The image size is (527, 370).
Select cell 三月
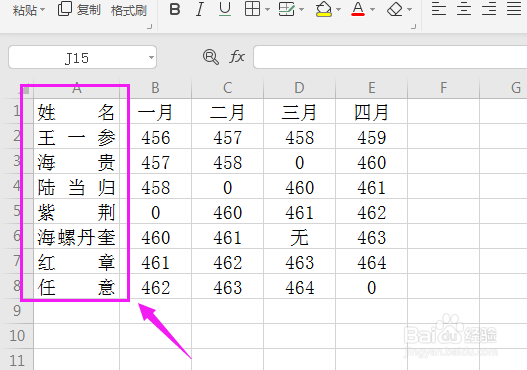[299, 112]
